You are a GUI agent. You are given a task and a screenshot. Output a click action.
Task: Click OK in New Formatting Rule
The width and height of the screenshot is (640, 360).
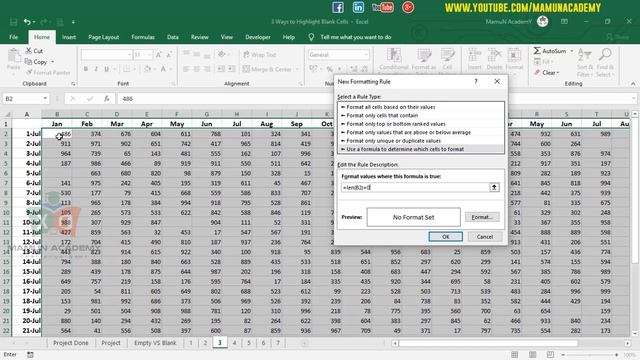click(445, 237)
